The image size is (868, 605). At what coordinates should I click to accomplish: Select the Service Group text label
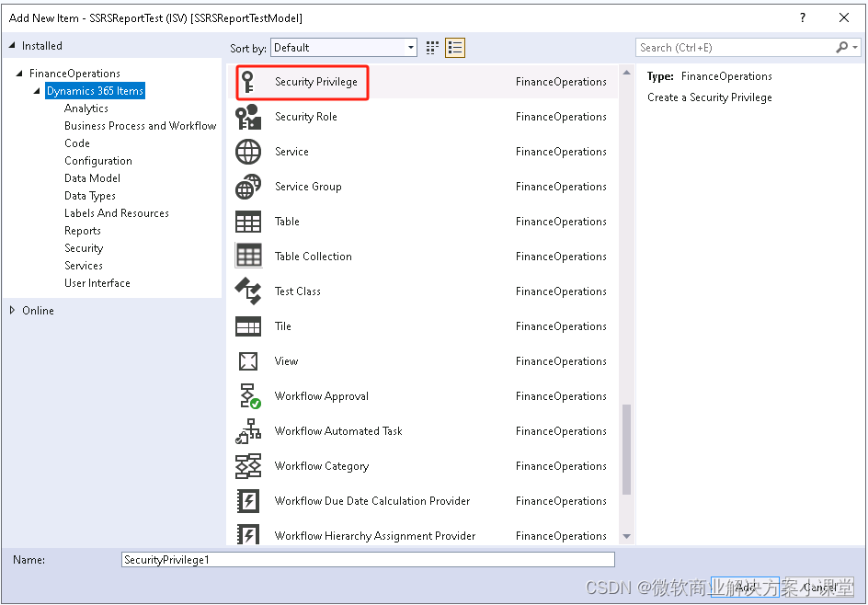(308, 187)
